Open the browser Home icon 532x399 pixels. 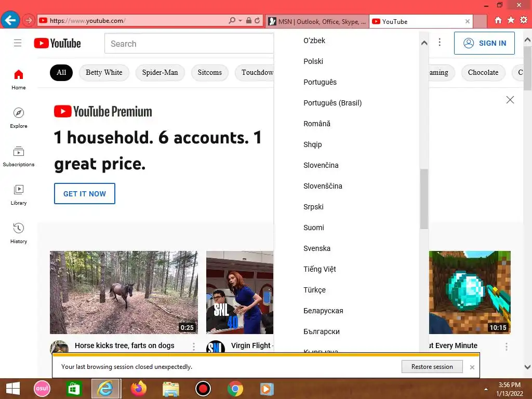498,20
